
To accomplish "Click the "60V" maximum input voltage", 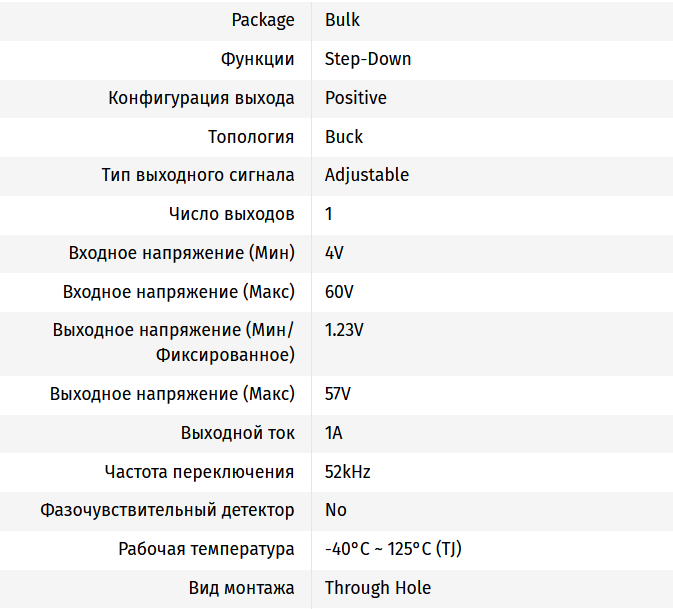I will point(339,292).
